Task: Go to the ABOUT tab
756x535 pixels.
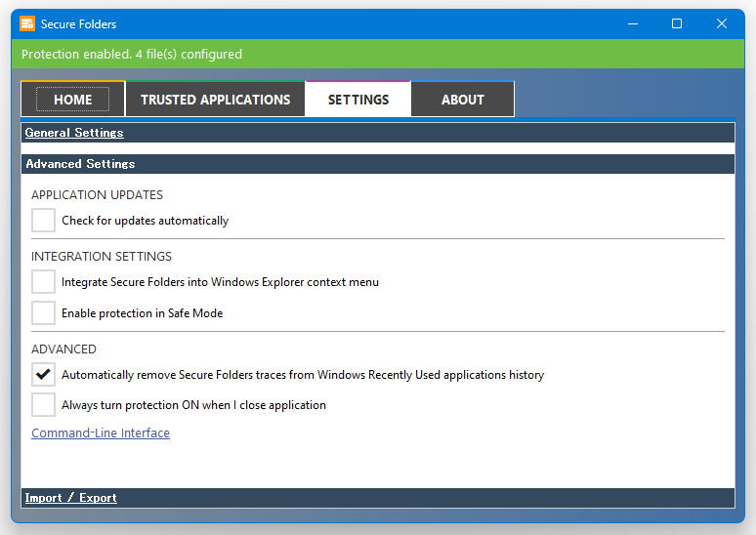Action: [463, 100]
